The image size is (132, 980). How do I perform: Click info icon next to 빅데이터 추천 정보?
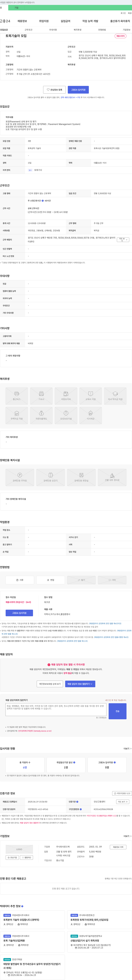pos(22,906)
